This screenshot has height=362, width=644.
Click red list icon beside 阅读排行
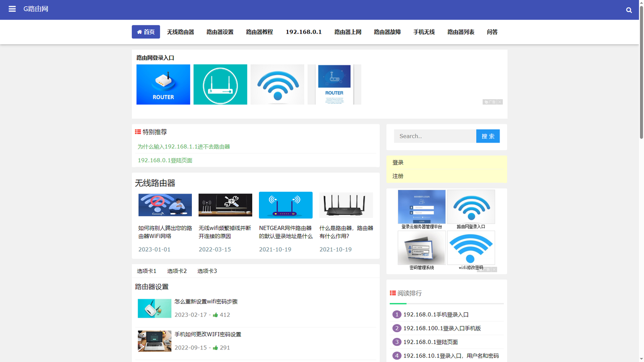[393, 293]
